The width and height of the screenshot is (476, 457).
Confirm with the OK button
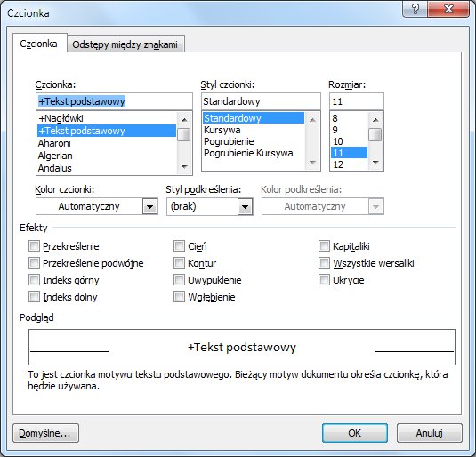355,433
